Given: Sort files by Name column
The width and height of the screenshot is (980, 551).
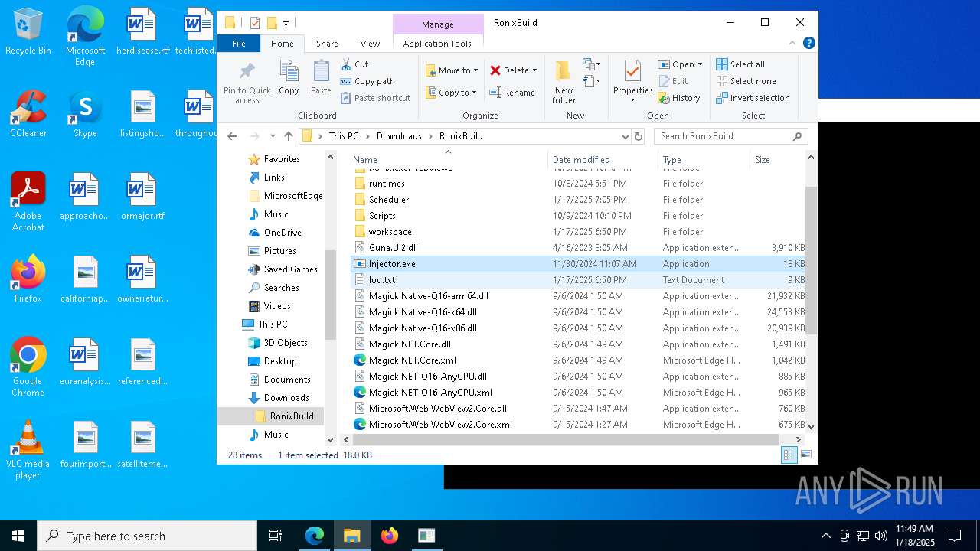Looking at the screenshot, I should point(449,160).
